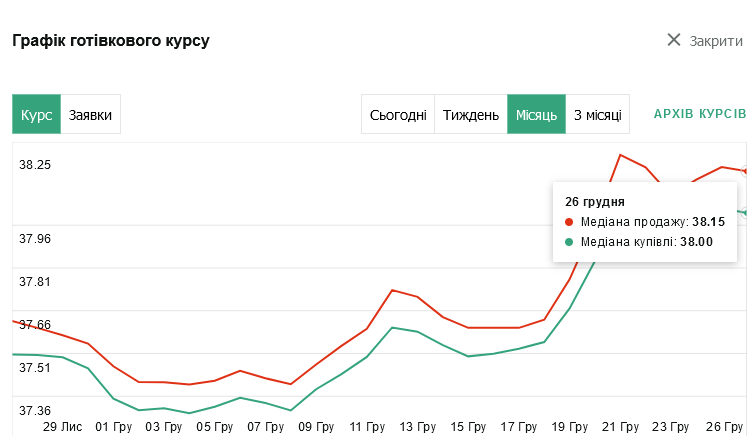
Task: Click the red line peak at 21 Гру
Action: coord(621,155)
